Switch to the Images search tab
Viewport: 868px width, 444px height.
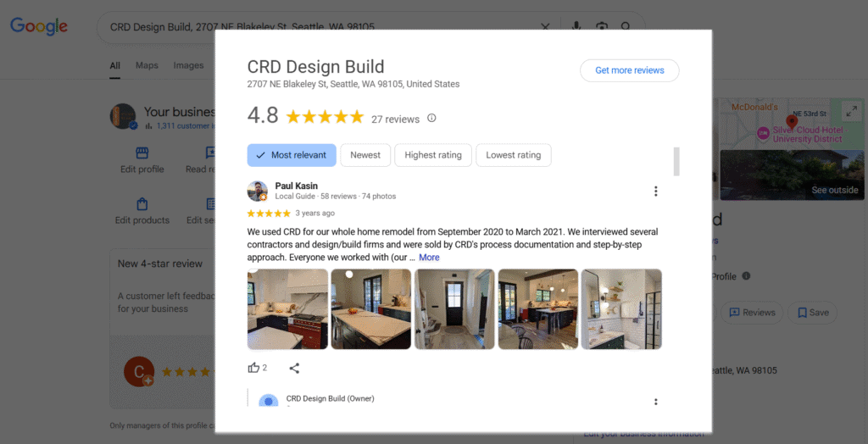(188, 65)
